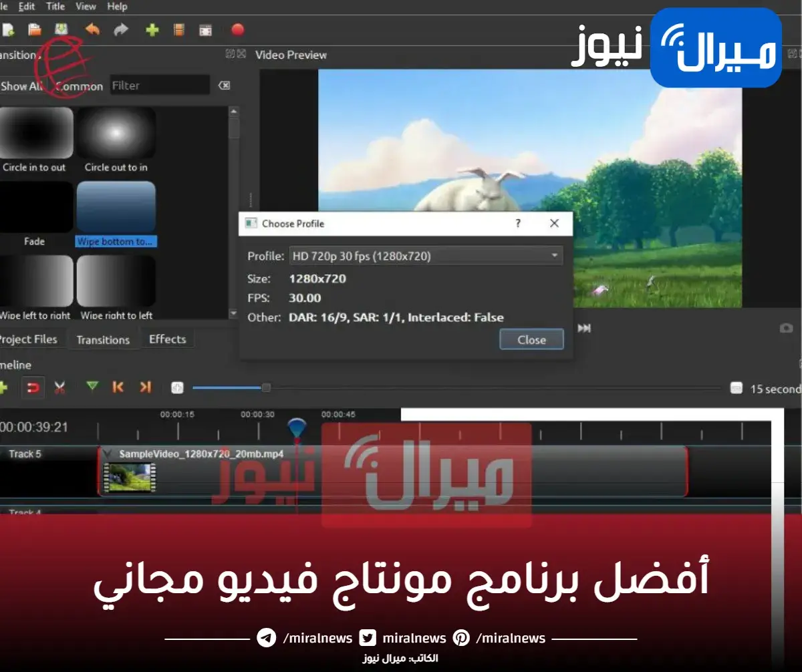The image size is (802, 672).
Task: Click the white zoom-in icon left of slider
Action: pyautogui.click(x=177, y=387)
